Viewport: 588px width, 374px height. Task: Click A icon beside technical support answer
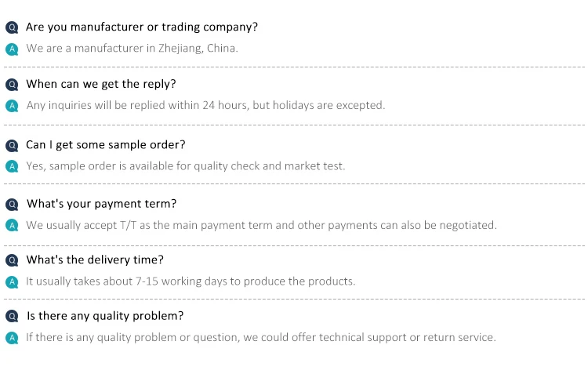[x=12, y=338]
